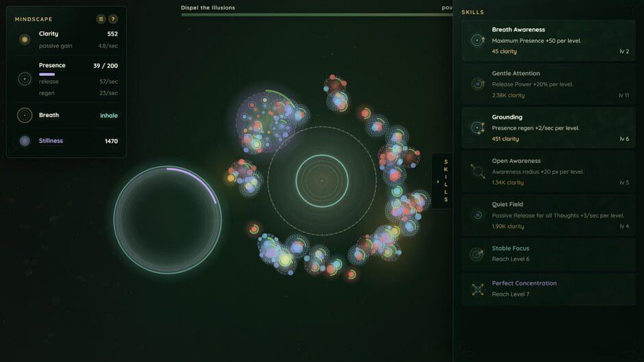644x362 pixels.
Task: Click the Grounding 'lv 6' level text
Action: click(x=624, y=139)
